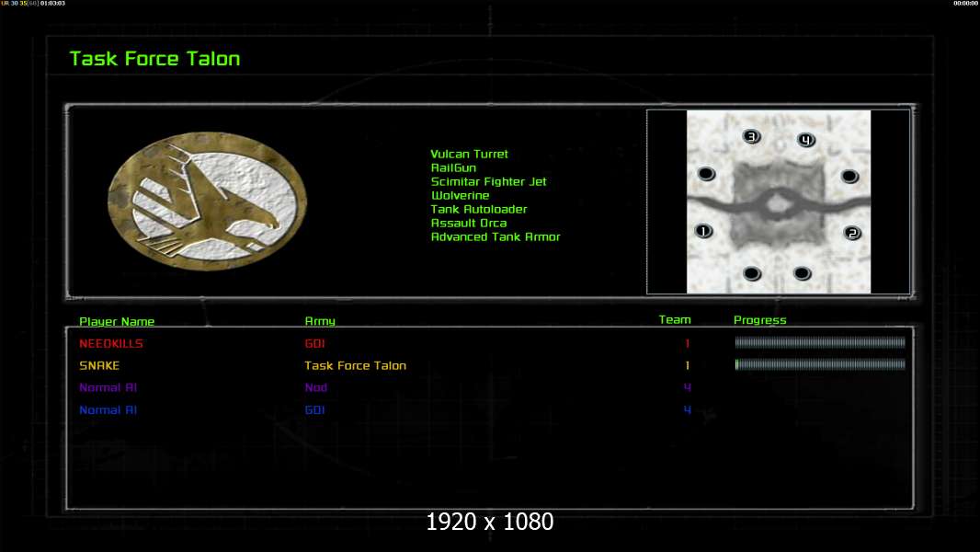
Task: Pick start position 3 marker on map
Action: click(x=751, y=137)
